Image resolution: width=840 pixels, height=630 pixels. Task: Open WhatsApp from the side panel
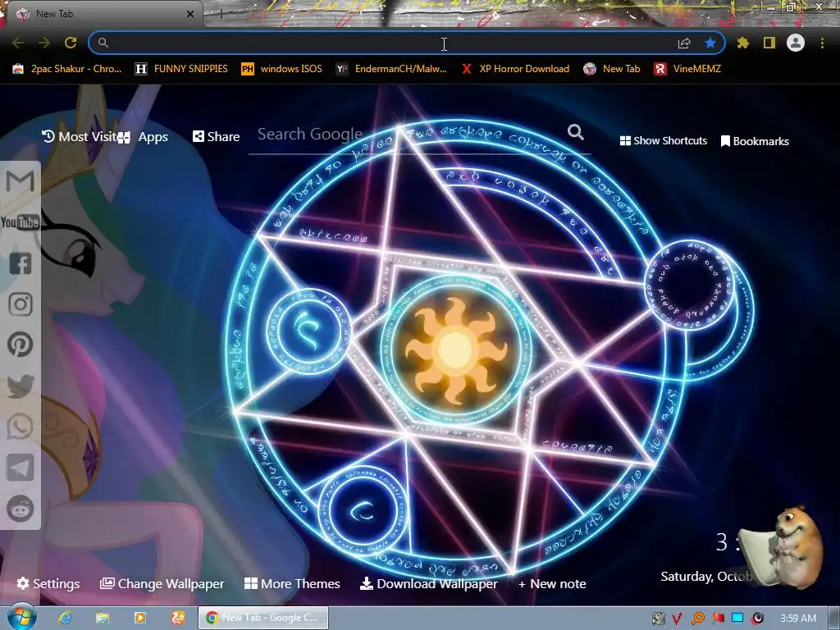[x=21, y=427]
